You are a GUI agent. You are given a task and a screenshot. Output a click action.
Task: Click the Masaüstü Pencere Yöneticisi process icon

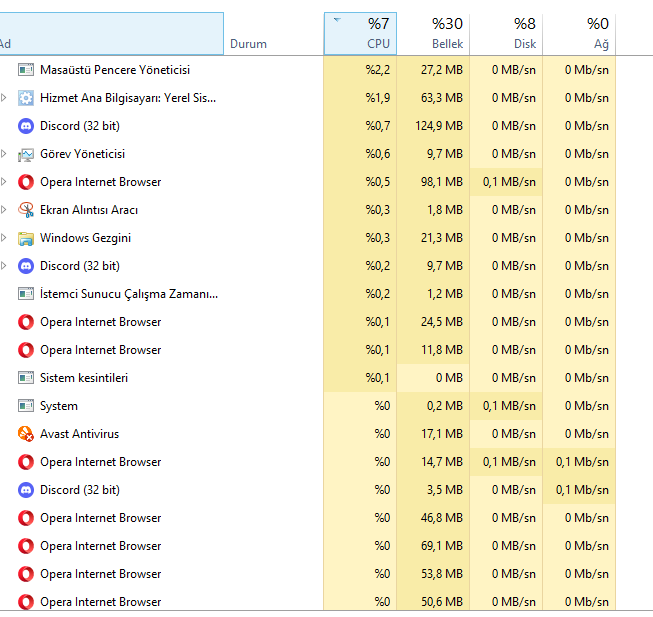26,70
